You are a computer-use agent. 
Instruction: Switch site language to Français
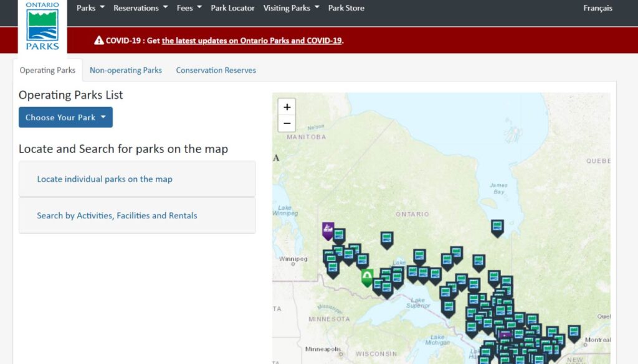point(598,8)
